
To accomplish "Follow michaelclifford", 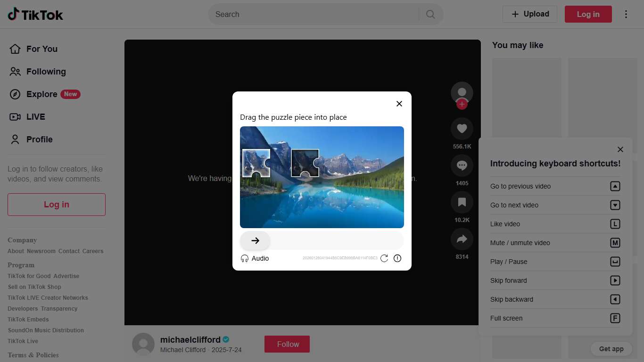I will [x=287, y=344].
